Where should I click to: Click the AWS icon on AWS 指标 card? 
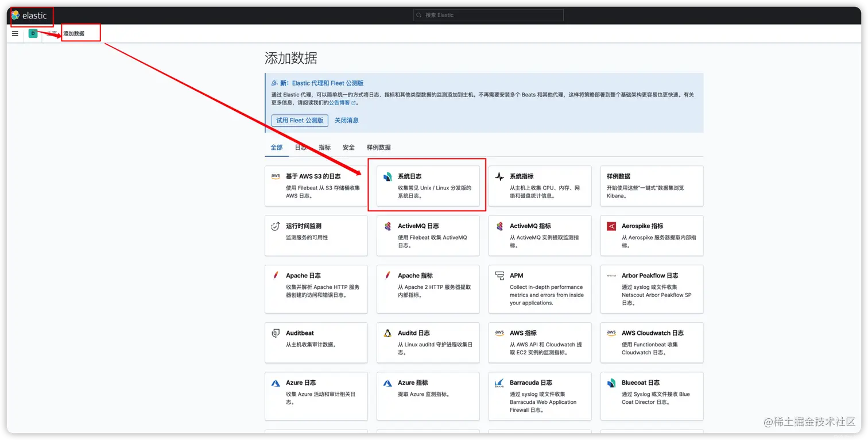click(499, 333)
